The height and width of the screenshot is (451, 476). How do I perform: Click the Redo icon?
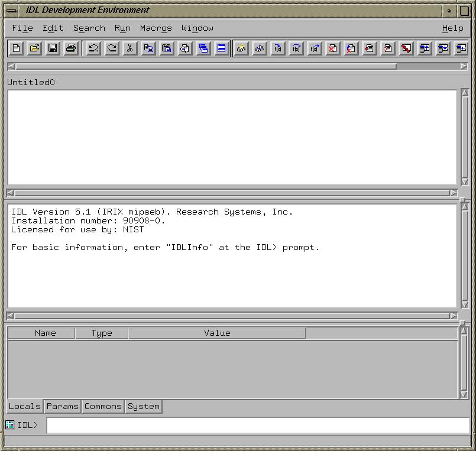pyautogui.click(x=112, y=48)
